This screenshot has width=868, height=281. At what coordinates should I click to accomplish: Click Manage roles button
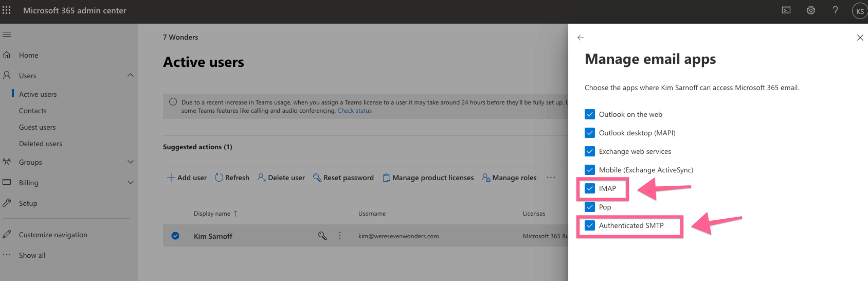(x=509, y=178)
